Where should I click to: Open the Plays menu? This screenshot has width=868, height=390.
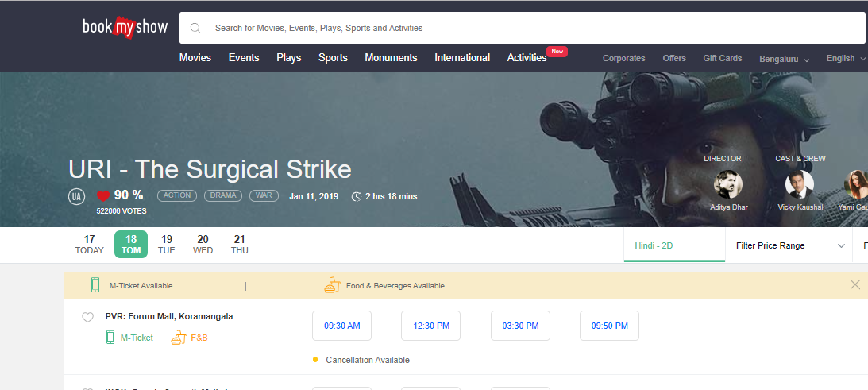pos(289,58)
